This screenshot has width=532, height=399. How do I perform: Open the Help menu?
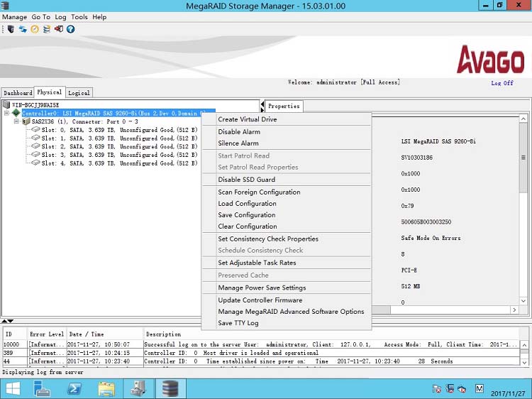(x=99, y=17)
